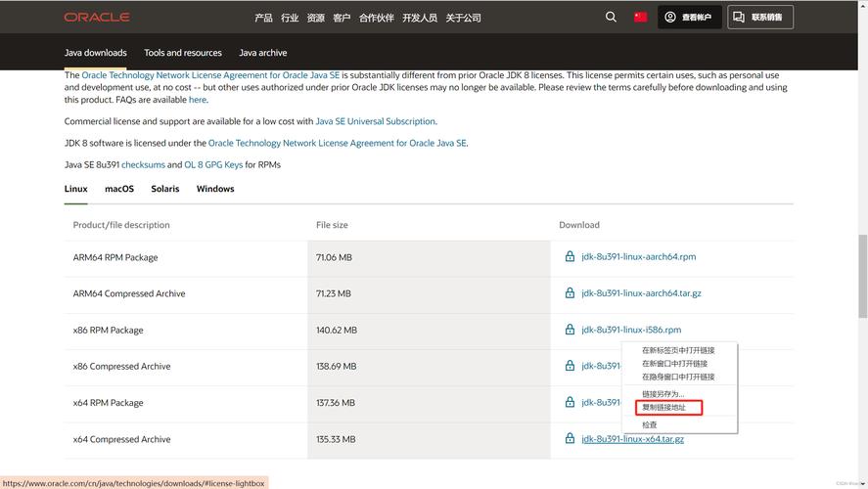Click the 'Product/file description' column header
This screenshot has height=489, width=868.
(x=121, y=225)
